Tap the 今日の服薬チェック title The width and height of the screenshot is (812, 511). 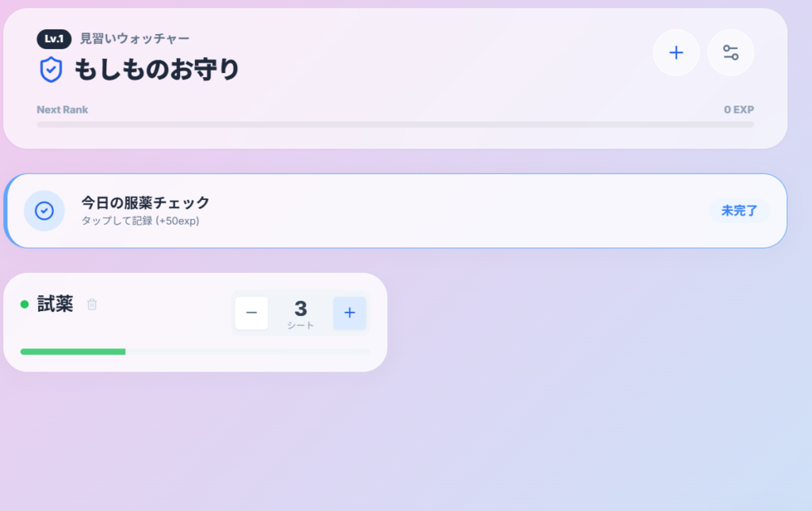point(145,202)
